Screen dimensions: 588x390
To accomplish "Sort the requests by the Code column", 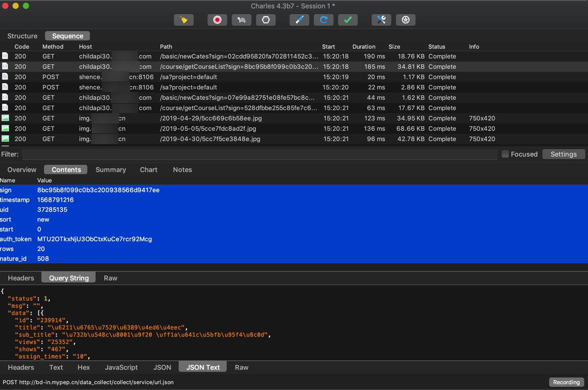I will tap(22, 46).
